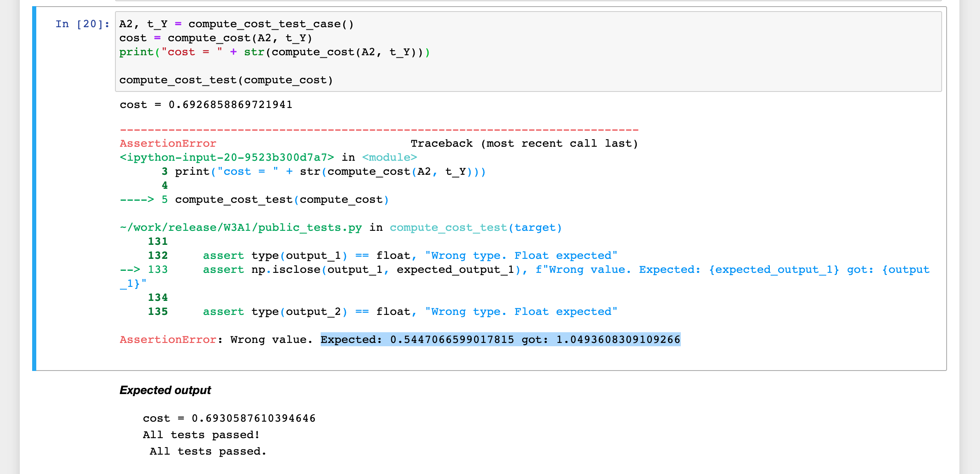Click the red AssertionError traceback heading
The height and width of the screenshot is (474, 980).
coord(168,143)
